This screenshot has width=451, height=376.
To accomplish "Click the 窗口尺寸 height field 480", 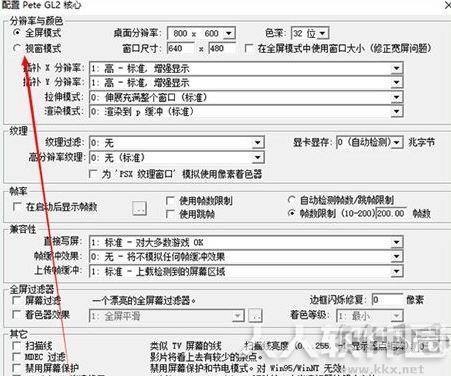I will (222, 48).
